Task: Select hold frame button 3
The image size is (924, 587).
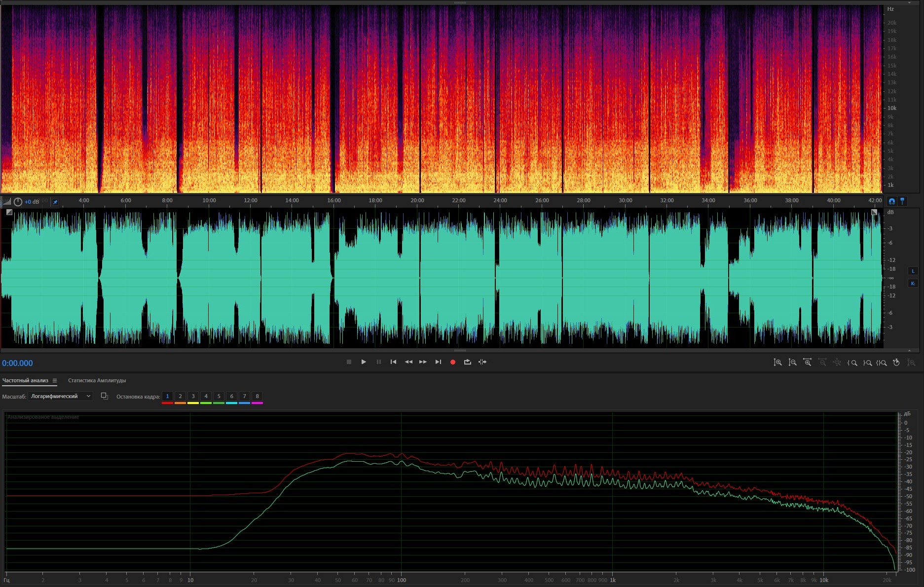Action: [x=193, y=396]
